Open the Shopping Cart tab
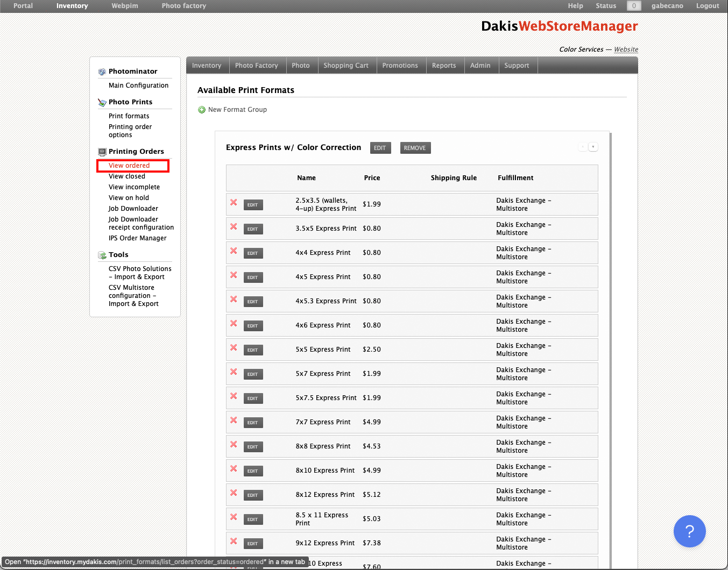 346,66
